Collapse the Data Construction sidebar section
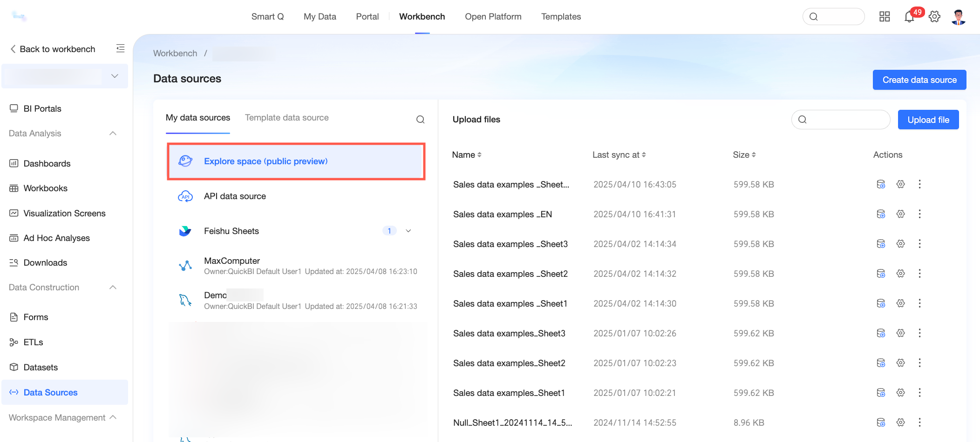This screenshot has height=442, width=980. (x=113, y=288)
